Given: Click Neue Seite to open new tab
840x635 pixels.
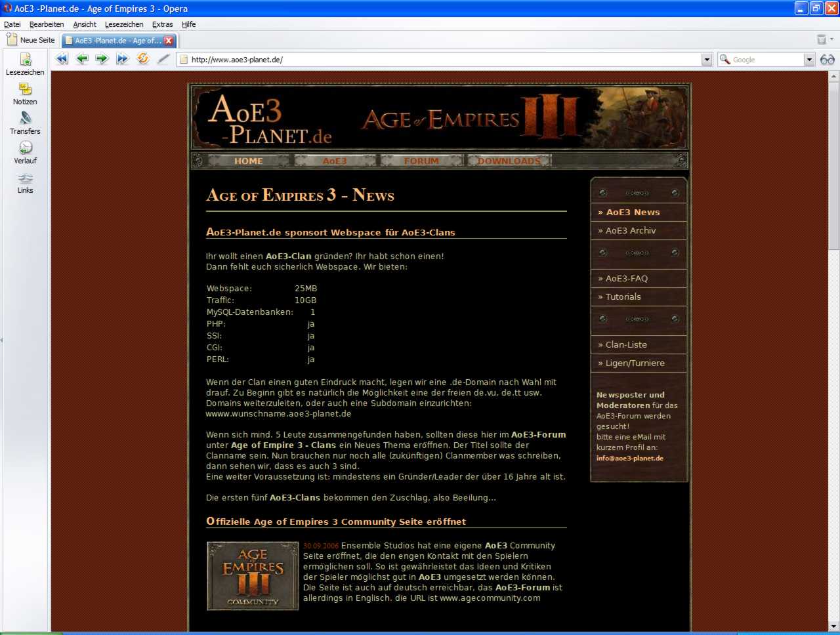Looking at the screenshot, I should (x=31, y=40).
